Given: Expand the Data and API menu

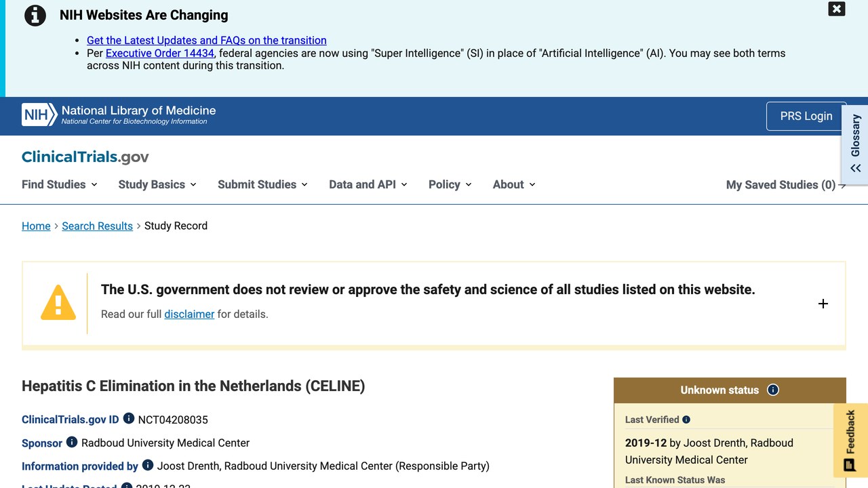Looking at the screenshot, I should tap(368, 184).
